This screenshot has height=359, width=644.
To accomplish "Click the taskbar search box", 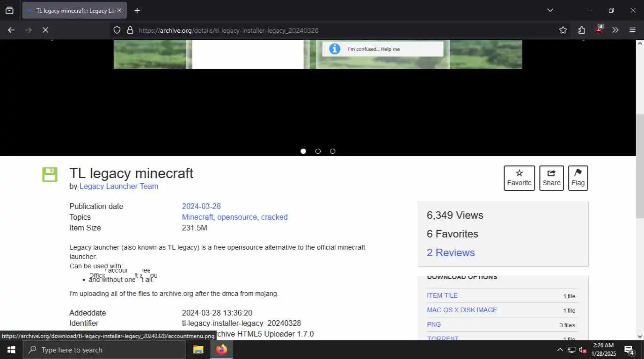I will [104, 350].
